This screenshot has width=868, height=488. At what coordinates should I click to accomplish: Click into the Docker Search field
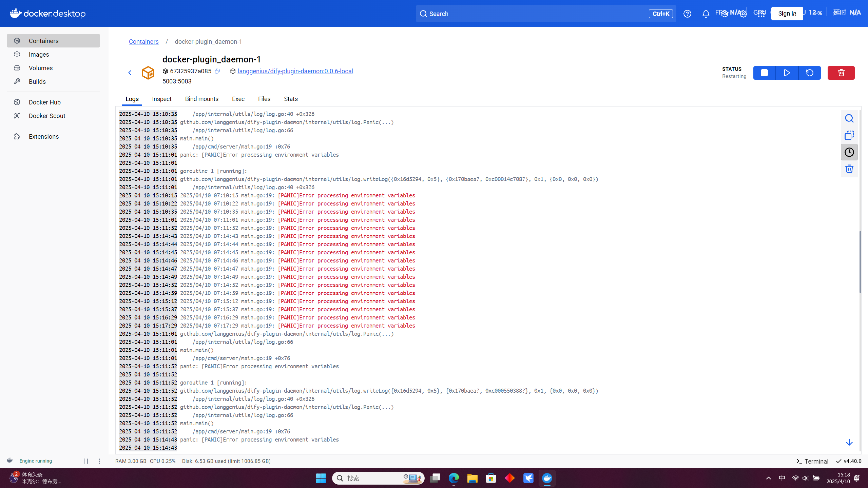pos(536,14)
